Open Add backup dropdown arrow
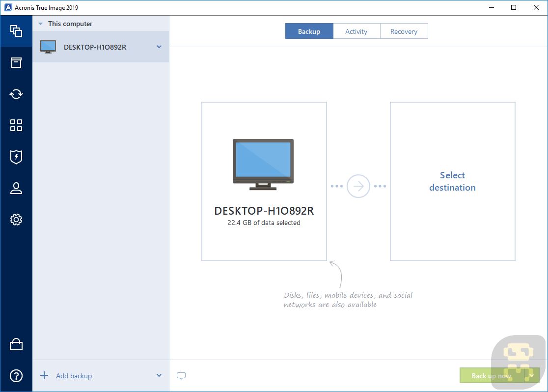The width and height of the screenshot is (548, 392). point(159,376)
